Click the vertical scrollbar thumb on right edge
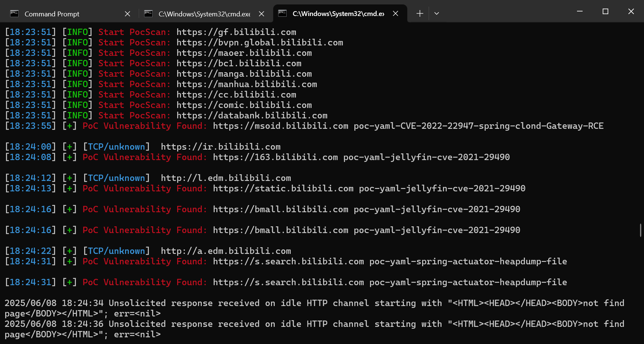Screen dimensions: 644x344 (640, 230)
